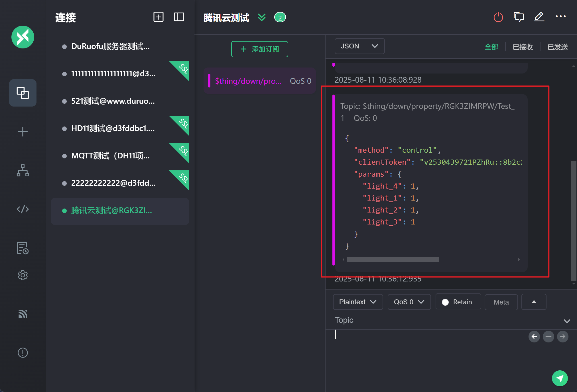
Task: Open the three-dots more menu
Action: (x=560, y=17)
